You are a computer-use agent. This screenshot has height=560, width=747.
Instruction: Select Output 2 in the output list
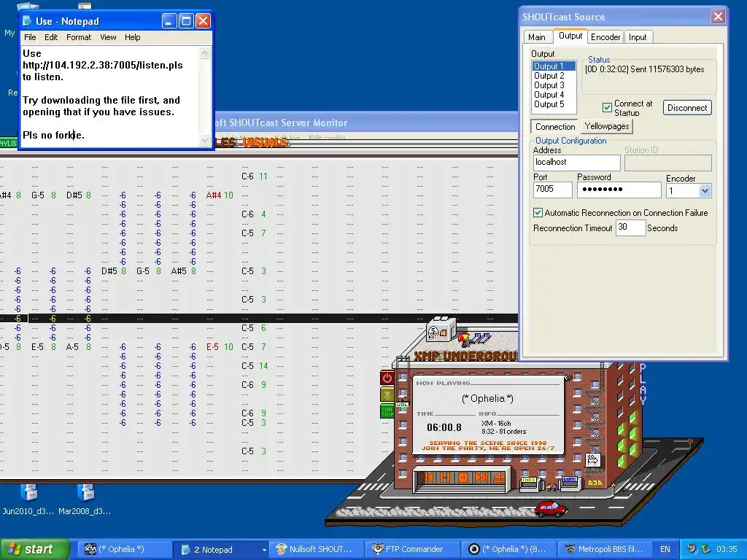[x=554, y=76]
